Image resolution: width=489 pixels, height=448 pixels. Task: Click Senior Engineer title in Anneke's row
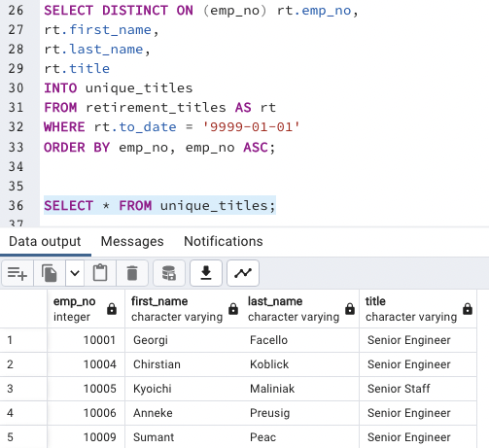click(x=418, y=413)
